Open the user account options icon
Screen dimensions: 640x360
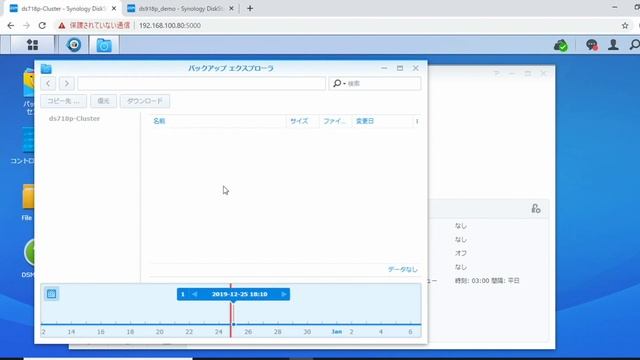point(613,44)
